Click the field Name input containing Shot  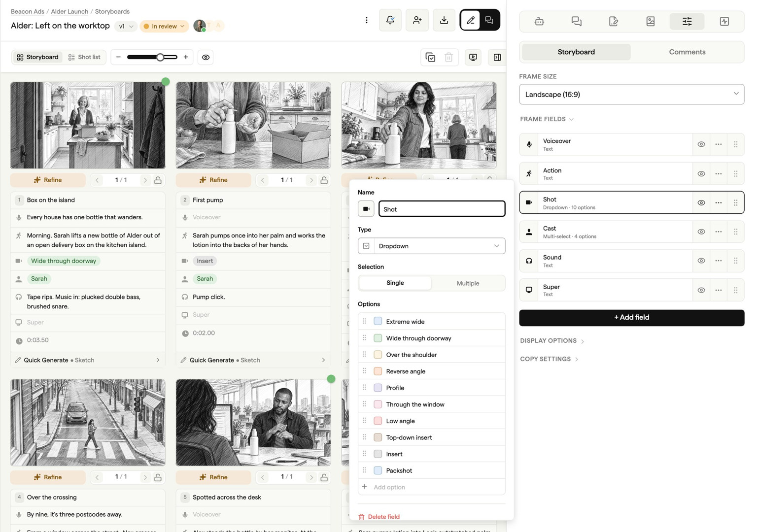click(442, 209)
